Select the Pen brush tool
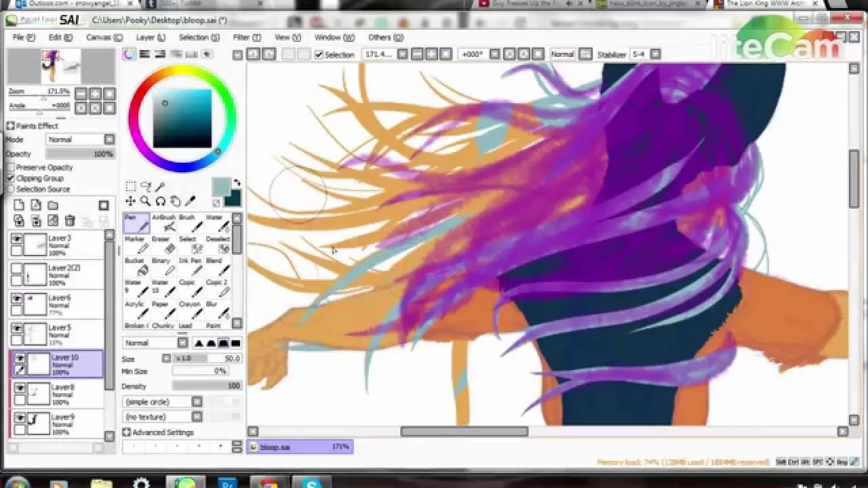This screenshot has height=488, width=868. point(136,224)
